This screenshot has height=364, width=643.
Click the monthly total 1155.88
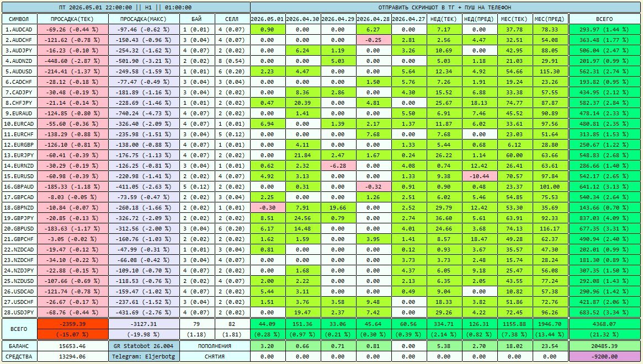[x=514, y=324]
